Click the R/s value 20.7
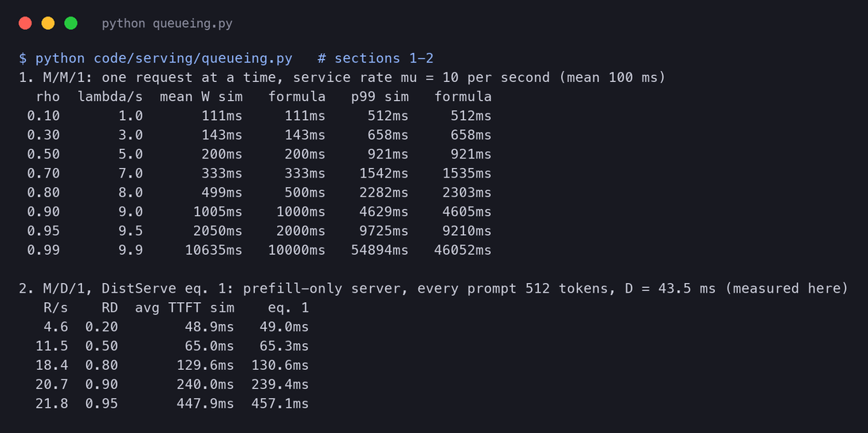 (52, 384)
